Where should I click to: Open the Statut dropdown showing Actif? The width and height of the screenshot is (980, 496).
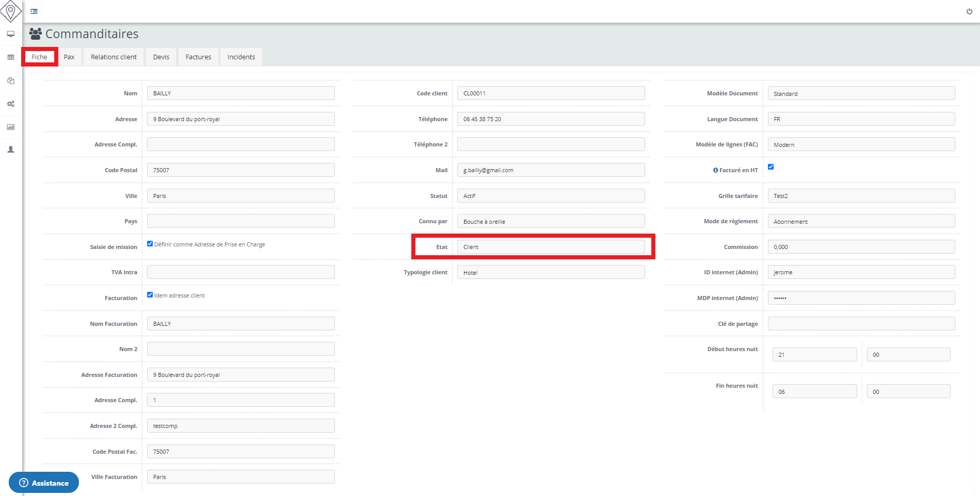551,196
